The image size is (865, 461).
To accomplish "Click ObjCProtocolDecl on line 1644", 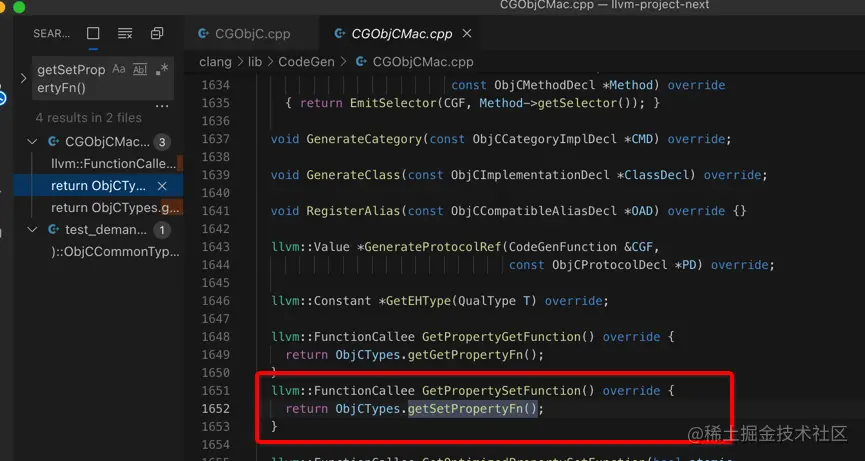I will (x=610, y=265).
